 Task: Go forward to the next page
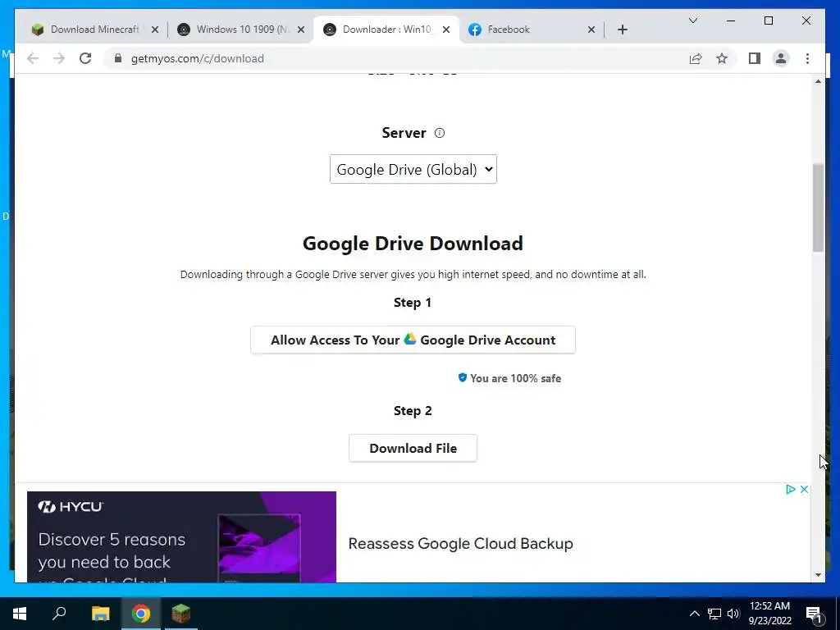[59, 58]
